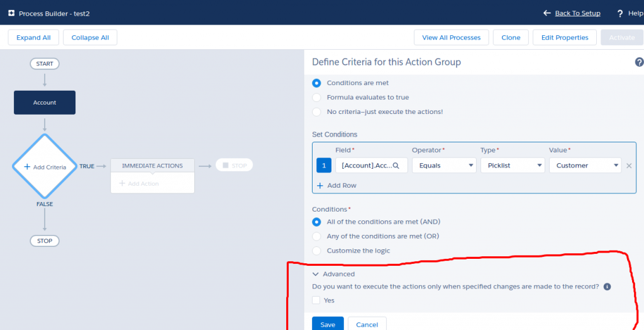Screen dimensions: 644x330
Task: Click the Add Criteria diamond node
Action: pyautogui.click(x=44, y=167)
